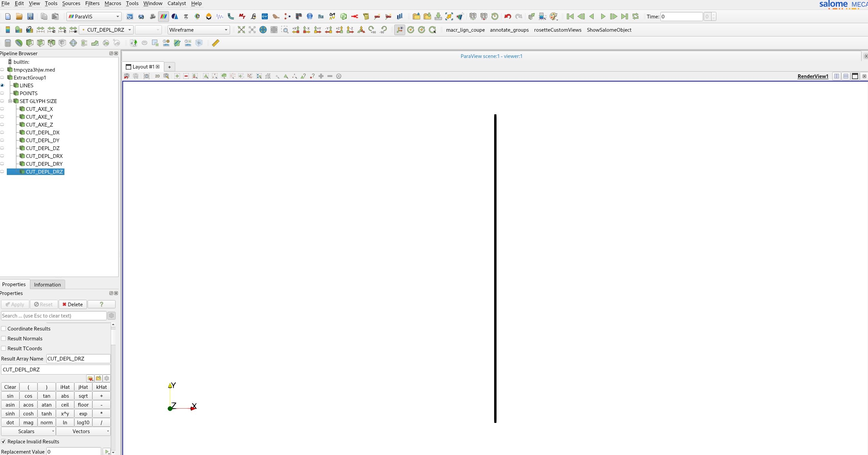Click the Warp By Vector icon
Viewport: 868px width, 455px height.
[95, 43]
